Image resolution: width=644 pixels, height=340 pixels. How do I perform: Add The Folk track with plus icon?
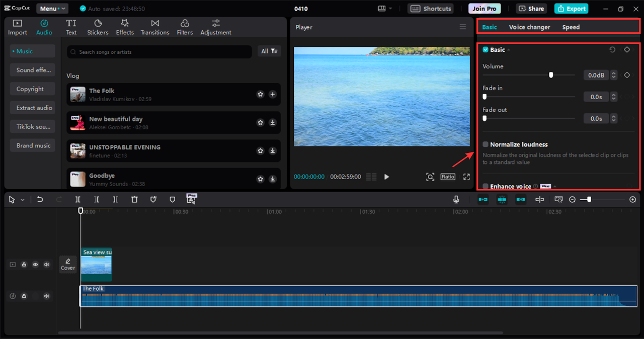pyautogui.click(x=272, y=94)
